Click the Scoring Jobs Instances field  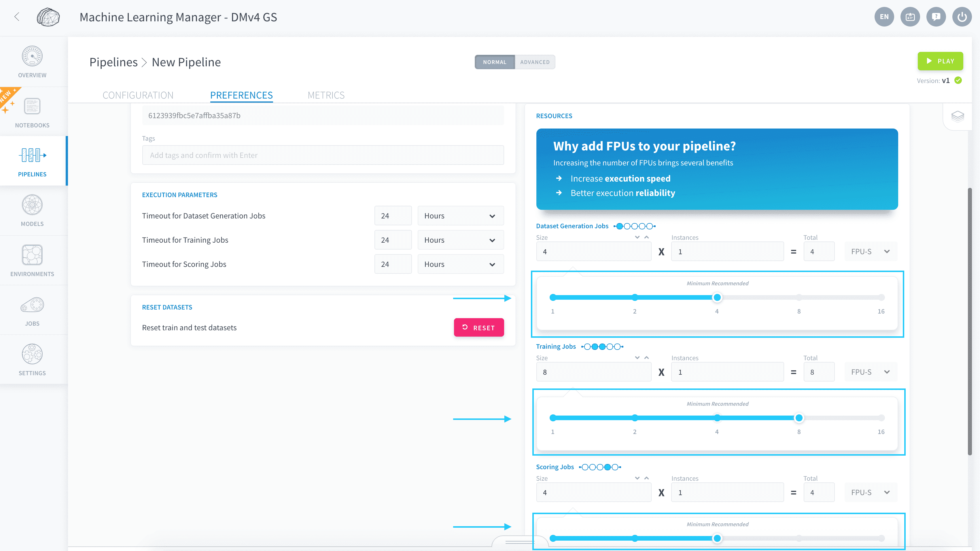pos(727,492)
